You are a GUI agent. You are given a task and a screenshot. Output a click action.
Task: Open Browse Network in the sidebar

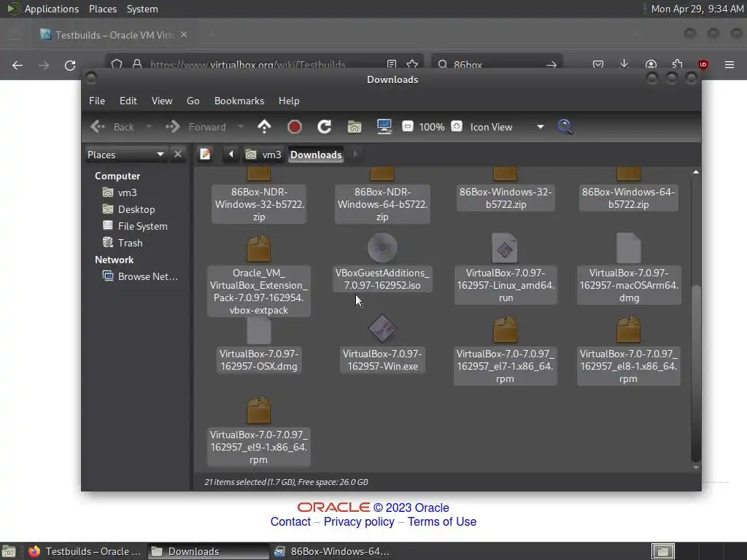147,276
